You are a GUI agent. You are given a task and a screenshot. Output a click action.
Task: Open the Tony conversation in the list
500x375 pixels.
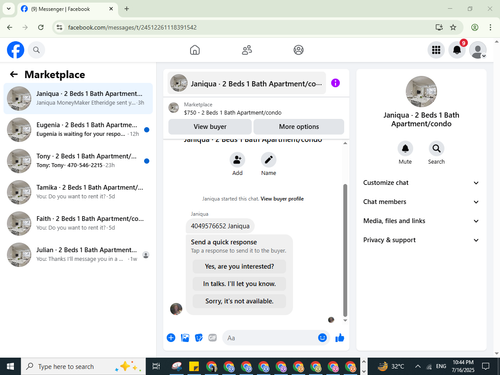[x=78, y=161]
